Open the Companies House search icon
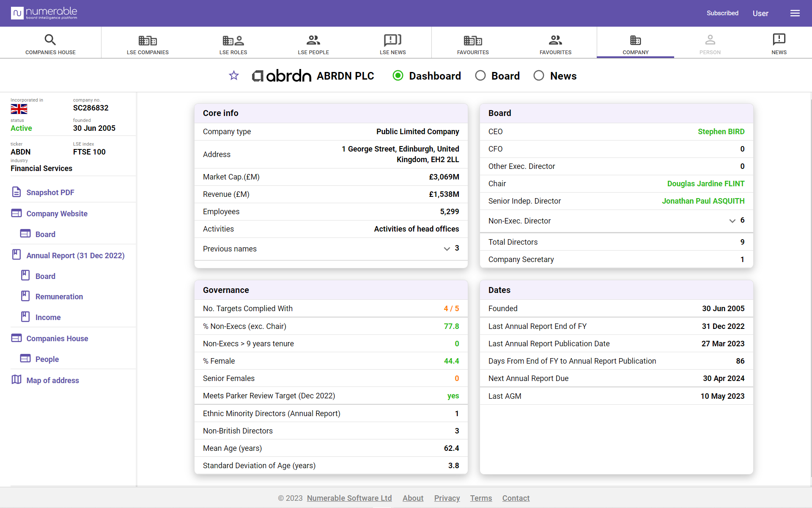The image size is (812, 508). (x=50, y=40)
